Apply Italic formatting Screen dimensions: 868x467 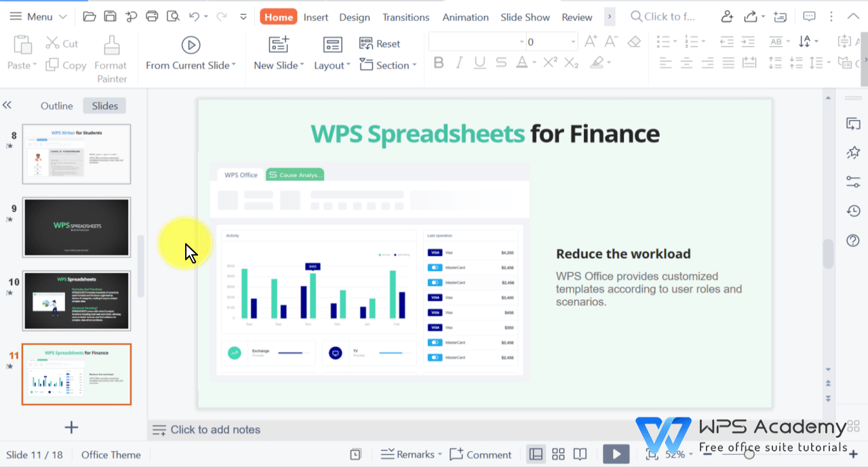coord(459,63)
